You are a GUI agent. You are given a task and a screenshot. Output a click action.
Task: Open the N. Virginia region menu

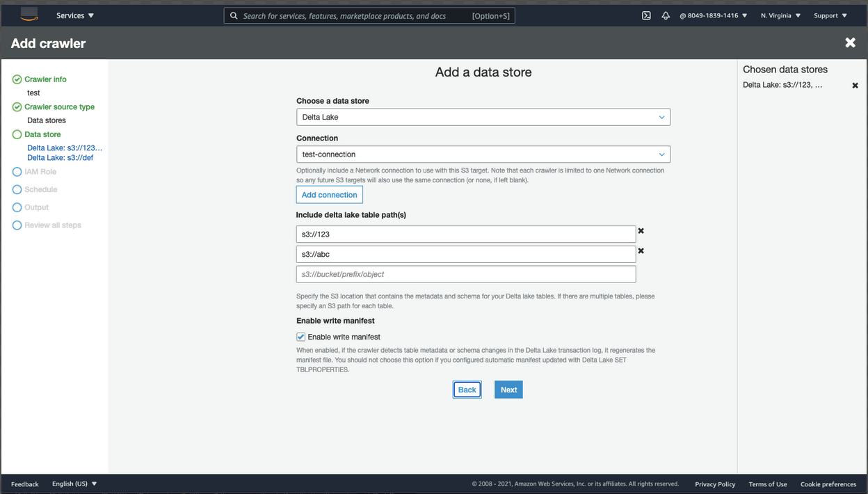coord(780,15)
